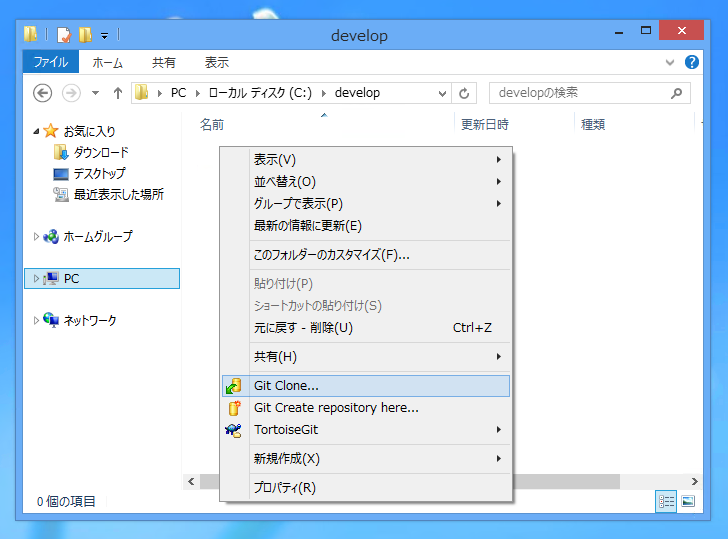Click the Git Create repository icon
Screen dimensions: 728x539
click(234, 408)
